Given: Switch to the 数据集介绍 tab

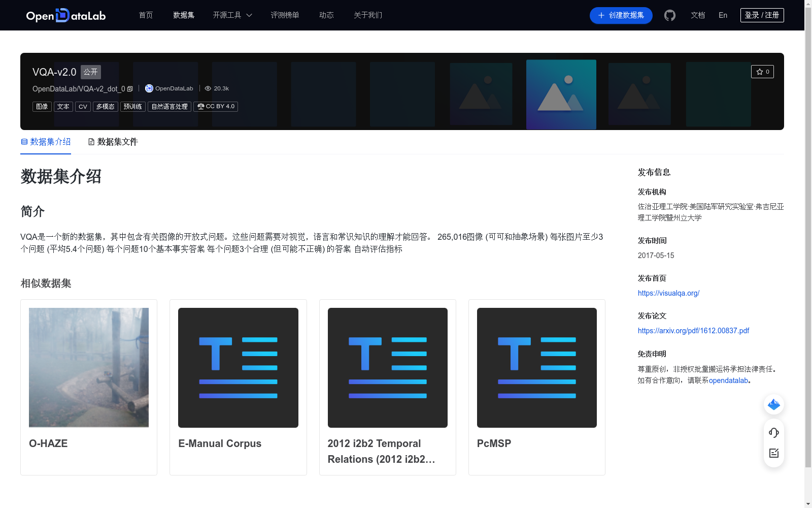Looking at the screenshot, I should coord(46,142).
